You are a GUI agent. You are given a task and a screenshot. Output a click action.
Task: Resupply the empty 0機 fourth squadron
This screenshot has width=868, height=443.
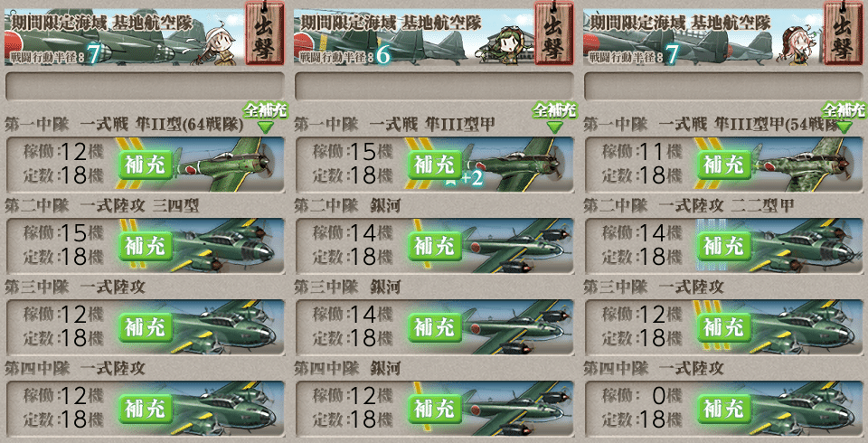coord(724,409)
